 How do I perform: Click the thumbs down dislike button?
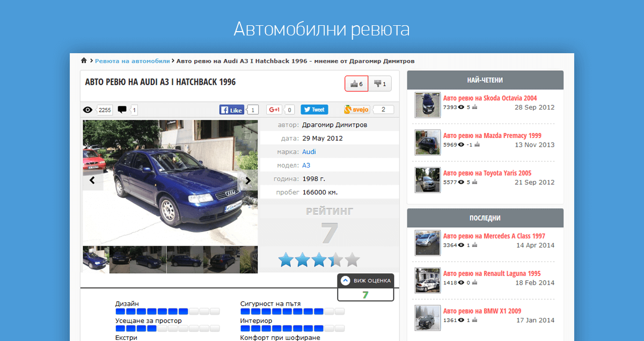(x=380, y=84)
